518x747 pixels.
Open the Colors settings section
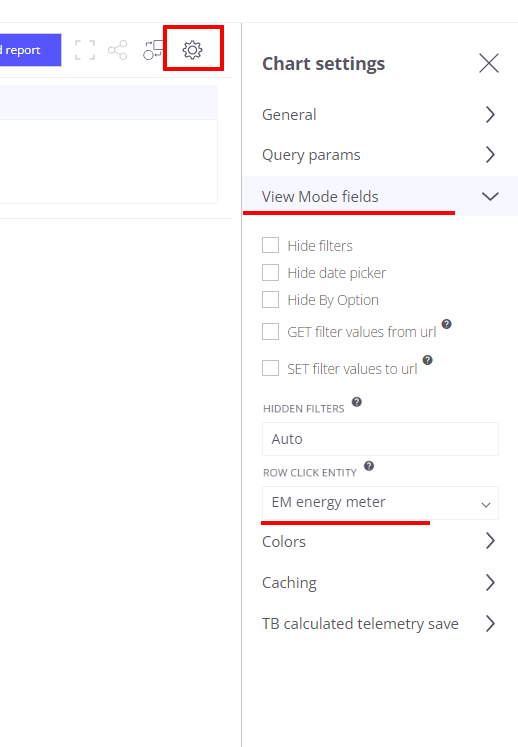[380, 541]
